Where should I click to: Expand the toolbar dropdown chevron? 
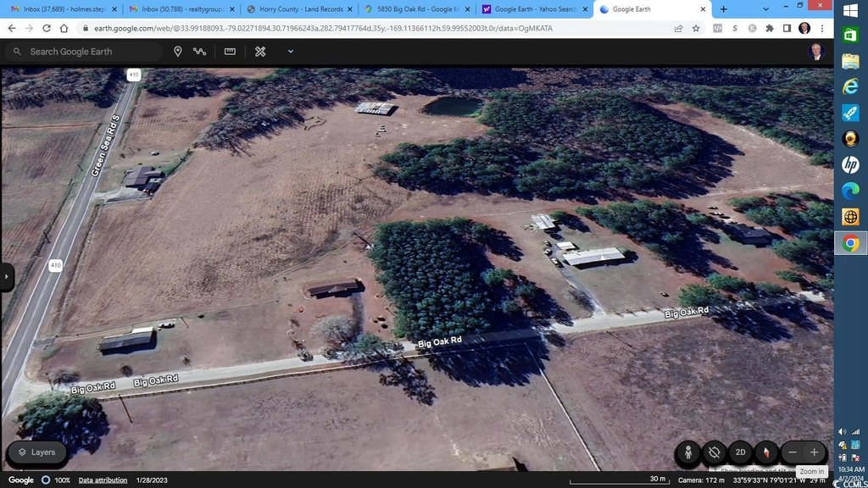pos(291,52)
